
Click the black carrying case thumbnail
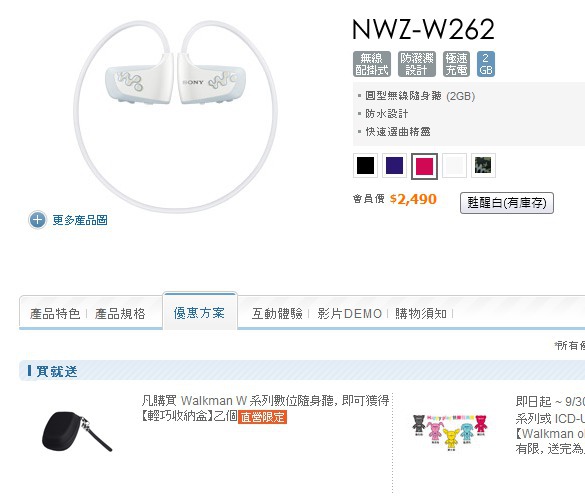pos(76,431)
